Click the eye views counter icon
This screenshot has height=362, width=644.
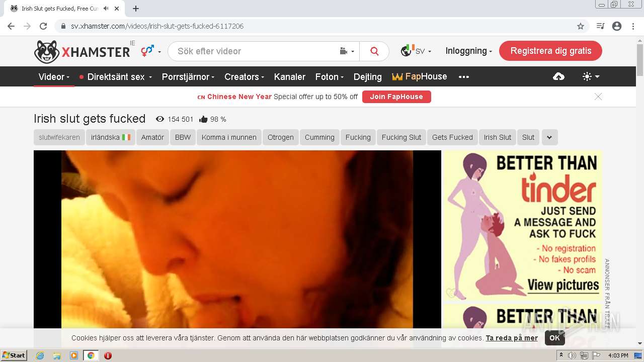(x=160, y=119)
